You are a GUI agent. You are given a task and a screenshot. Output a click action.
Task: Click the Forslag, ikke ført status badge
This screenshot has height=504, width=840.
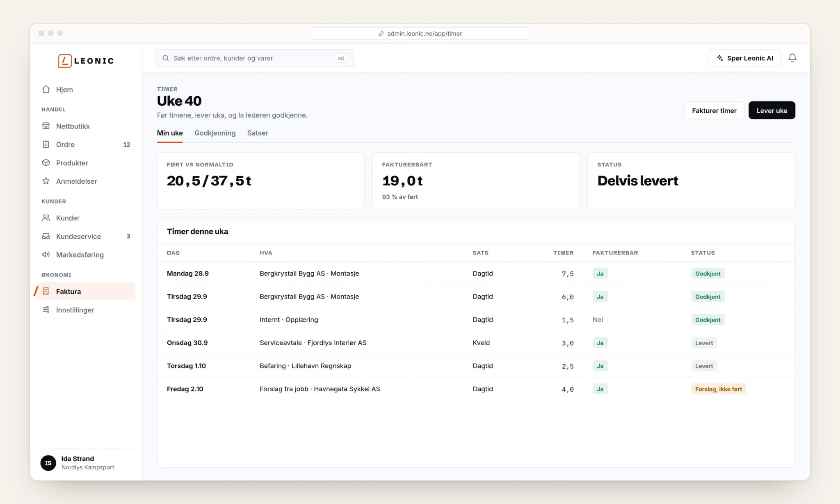point(719,389)
